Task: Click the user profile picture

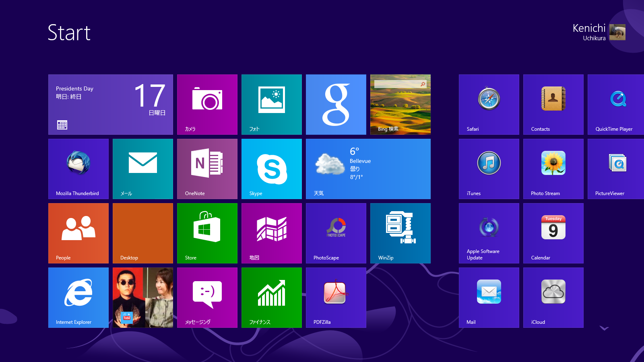Action: [617, 32]
